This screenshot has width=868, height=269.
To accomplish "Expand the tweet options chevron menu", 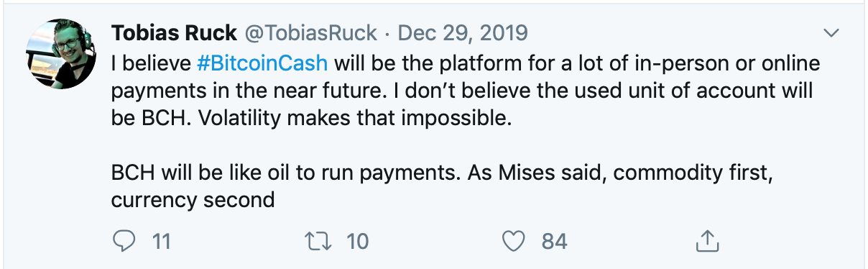I will point(831,33).
